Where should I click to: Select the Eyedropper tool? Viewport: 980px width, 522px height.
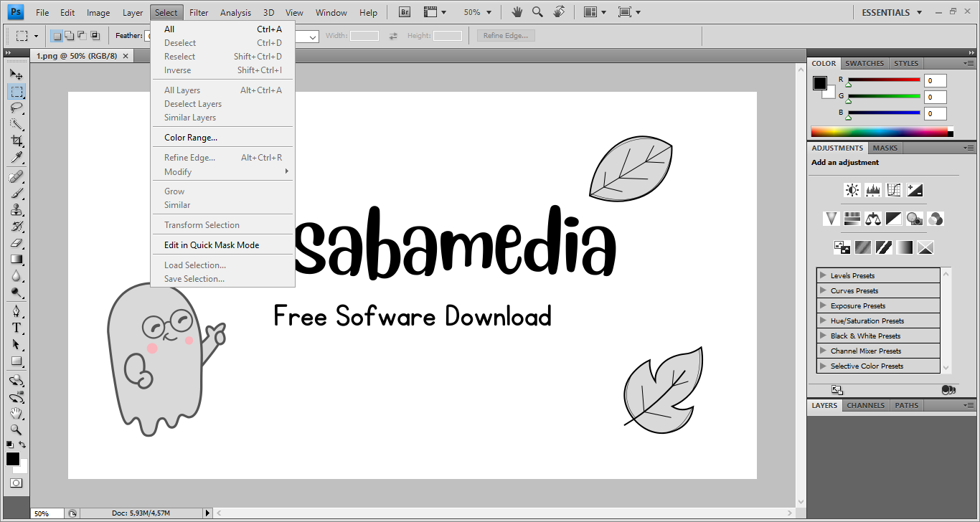(x=17, y=158)
